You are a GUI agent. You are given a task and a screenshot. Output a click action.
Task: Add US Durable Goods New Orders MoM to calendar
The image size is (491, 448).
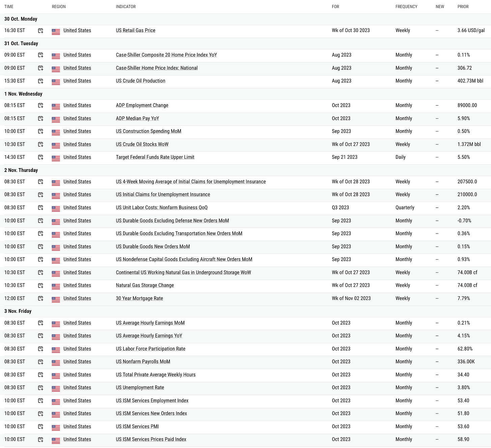40,247
